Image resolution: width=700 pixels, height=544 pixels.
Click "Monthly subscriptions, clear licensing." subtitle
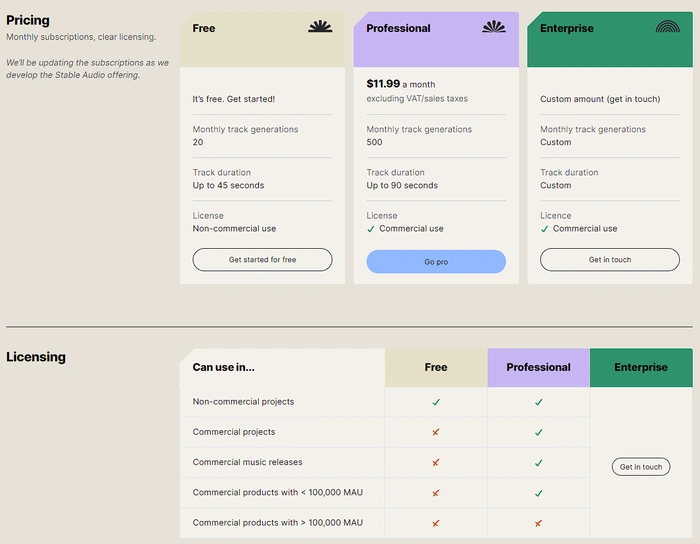81,37
